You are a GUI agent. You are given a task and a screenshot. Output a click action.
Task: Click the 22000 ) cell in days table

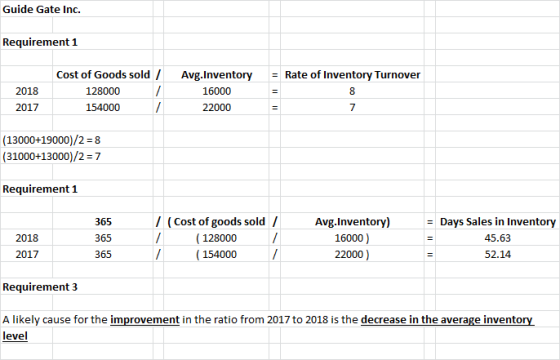pyautogui.click(x=352, y=255)
